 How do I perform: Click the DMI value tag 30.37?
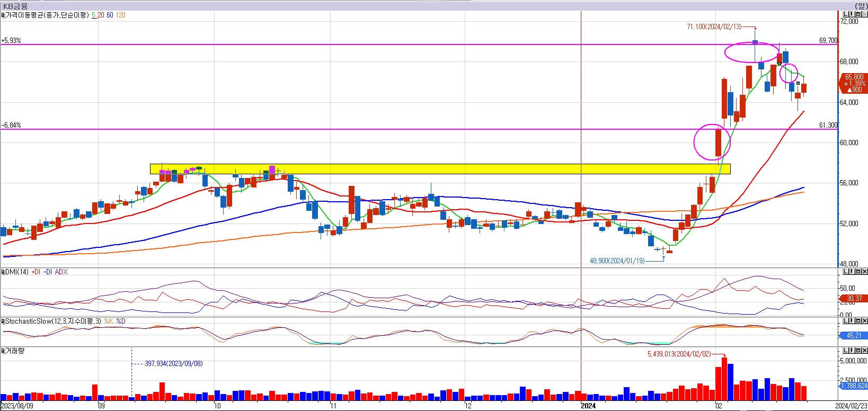(x=854, y=299)
